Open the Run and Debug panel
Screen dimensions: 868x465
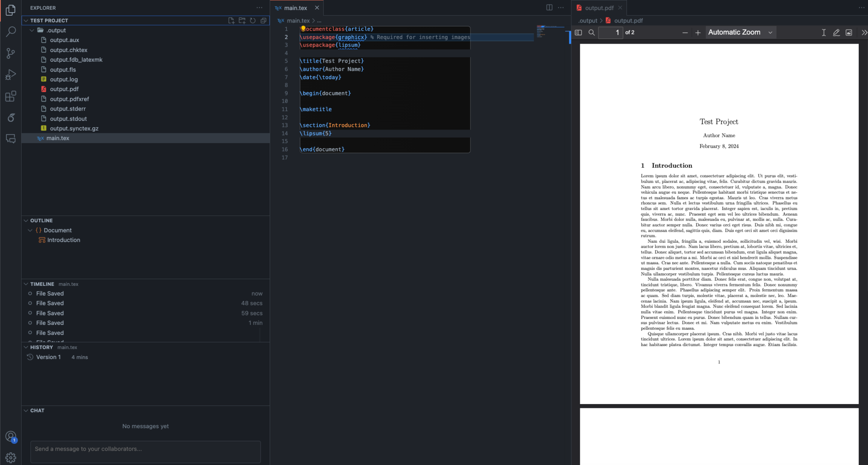click(x=11, y=75)
